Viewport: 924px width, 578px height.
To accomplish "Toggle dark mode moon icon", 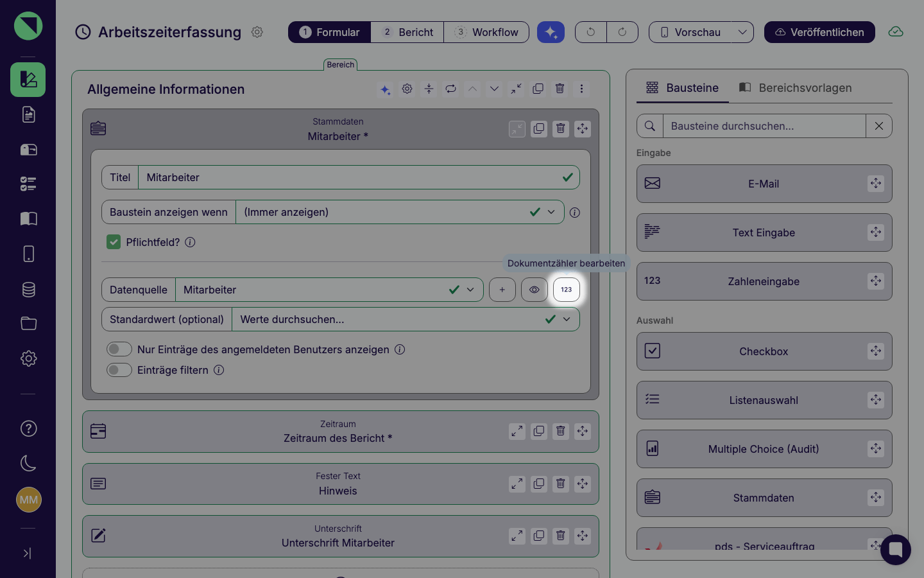I will point(28,463).
